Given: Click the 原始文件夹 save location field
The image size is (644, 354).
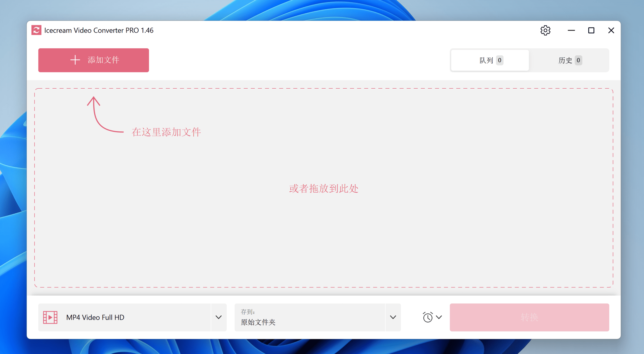Looking at the screenshot, I should pyautogui.click(x=310, y=317).
